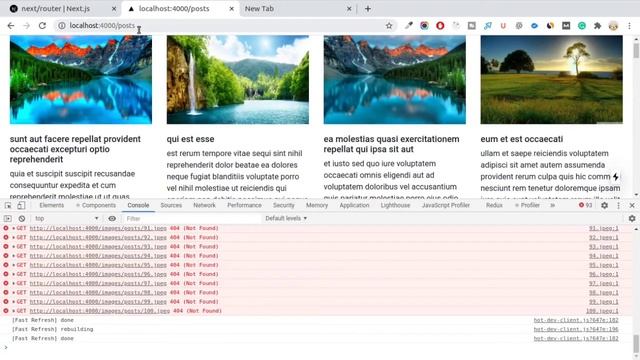Open the eyedropper color picker extension
The image size is (640, 360).
[x=409, y=26]
